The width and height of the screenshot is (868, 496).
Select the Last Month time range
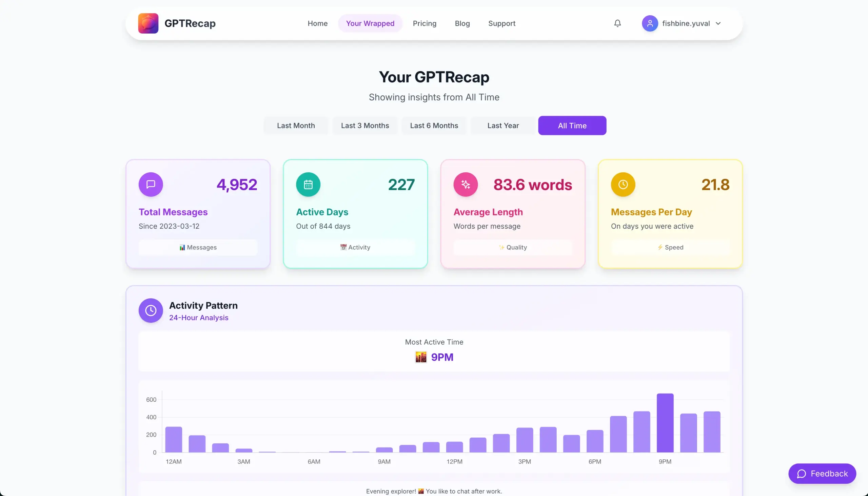(296, 126)
